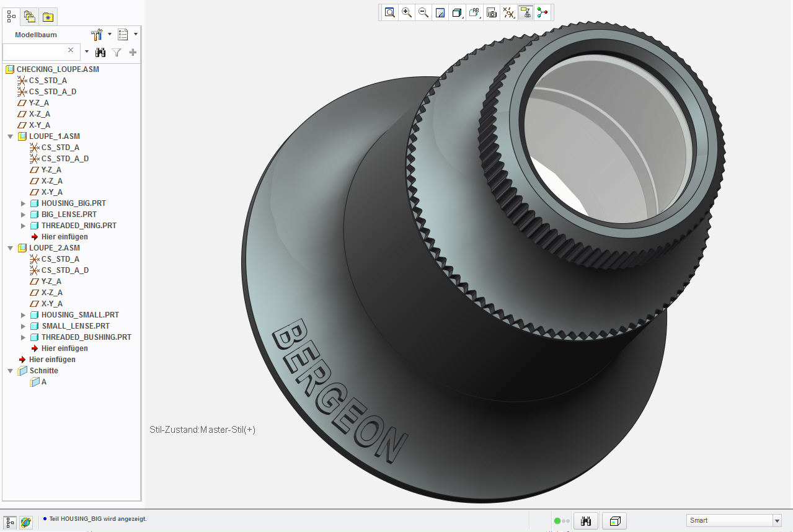The width and height of the screenshot is (793, 532).
Task: Collapse the LOUPE_2.ASM subassembly
Action: [x=11, y=248]
